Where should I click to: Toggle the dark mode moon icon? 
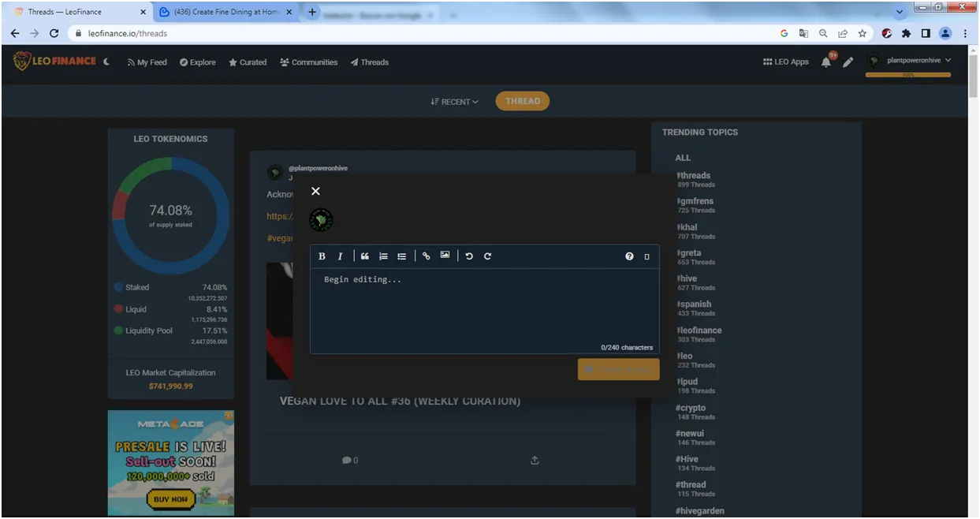pyautogui.click(x=106, y=62)
